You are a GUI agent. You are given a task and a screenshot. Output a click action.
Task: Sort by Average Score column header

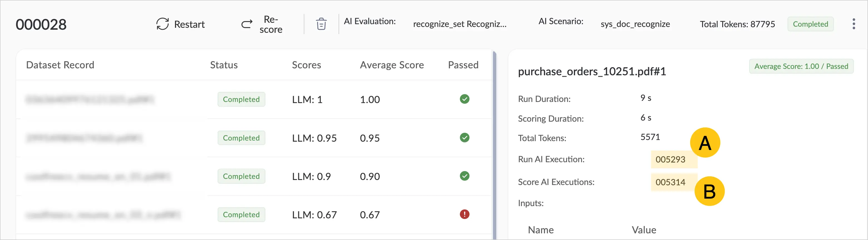[x=392, y=65]
